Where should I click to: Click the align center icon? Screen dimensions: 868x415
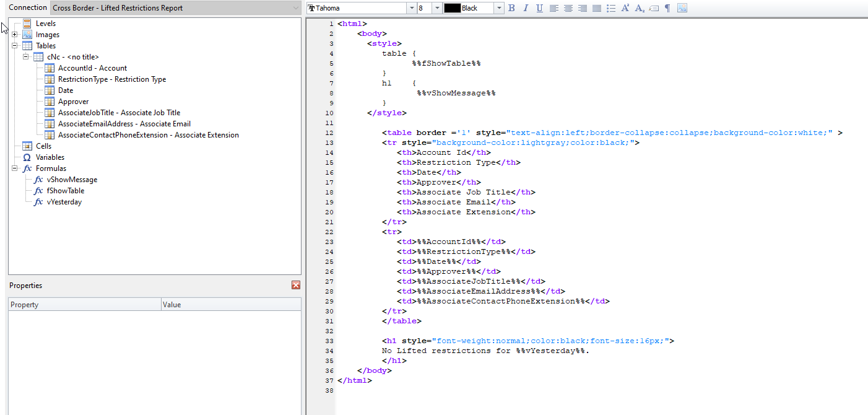[568, 8]
